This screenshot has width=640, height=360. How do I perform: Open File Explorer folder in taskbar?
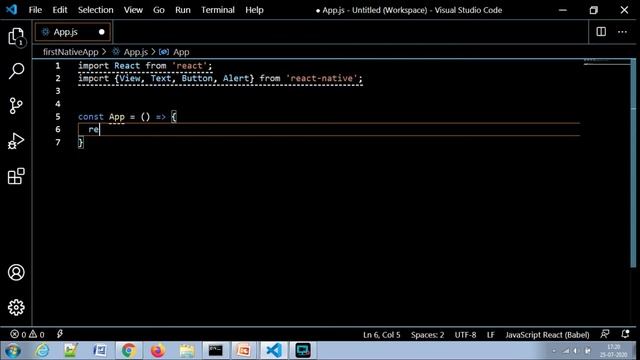(x=187, y=351)
